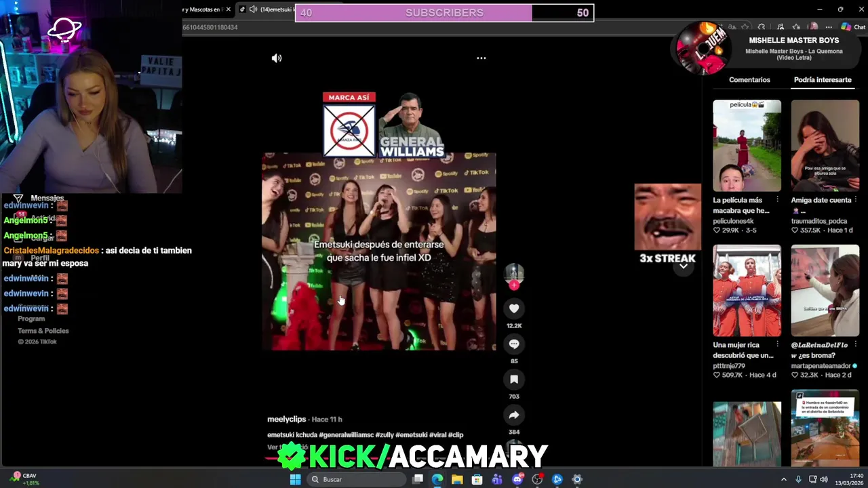Open the comments bubble showing 85
This screenshot has height=488, width=868.
[x=514, y=344]
